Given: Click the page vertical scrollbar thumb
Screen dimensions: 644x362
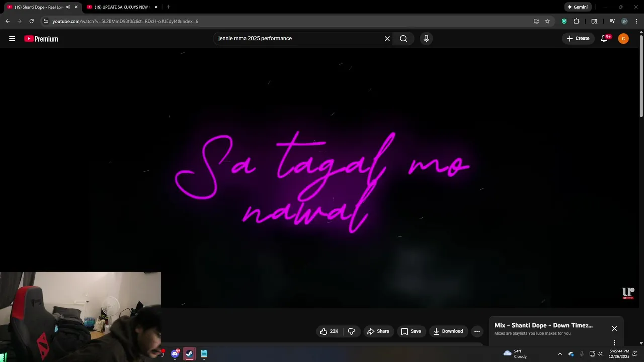Looking at the screenshot, I should coord(641,75).
